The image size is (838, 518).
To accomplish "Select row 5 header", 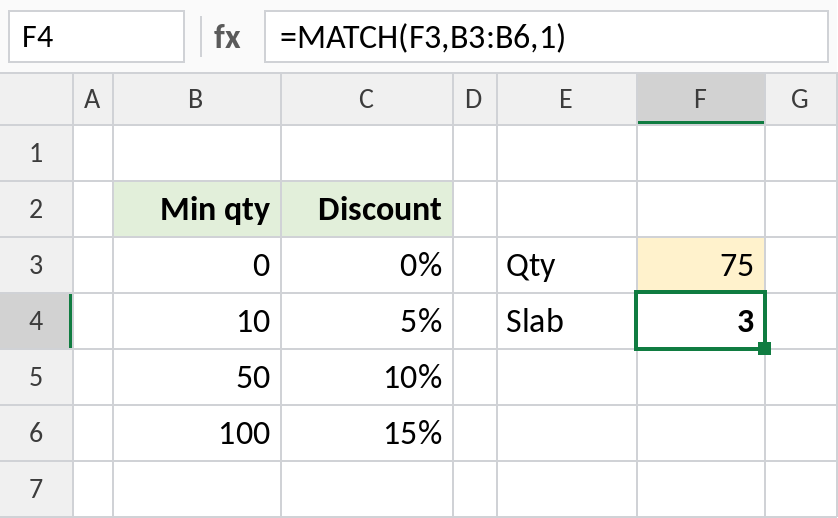I will [36, 377].
